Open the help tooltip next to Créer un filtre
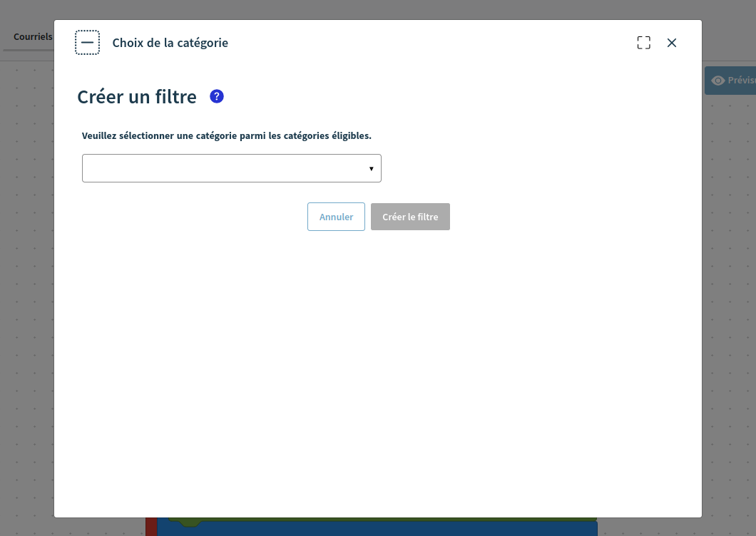This screenshot has height=536, width=756. point(216,96)
